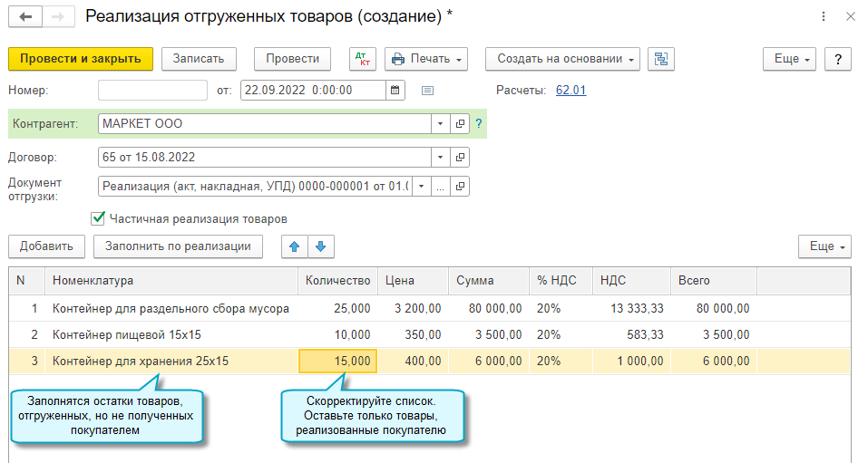Click the ellipsis select button for Документ отгрузки
This screenshot has height=463, width=868.
[x=440, y=187]
